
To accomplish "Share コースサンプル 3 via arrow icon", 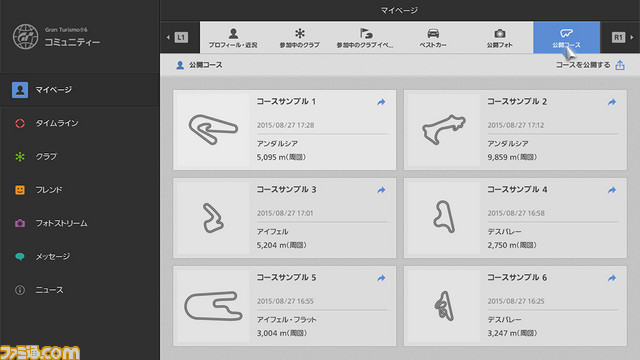I will pyautogui.click(x=381, y=190).
